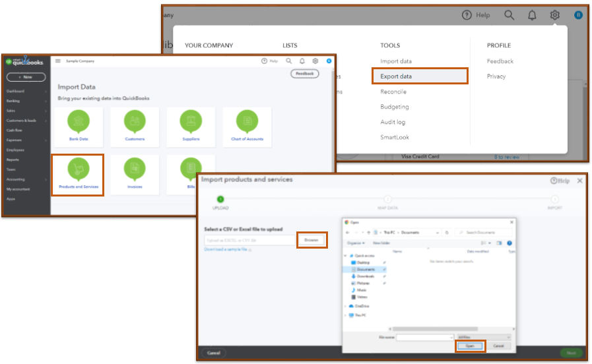Click the Search Documents field
Viewport: 592px width, 364px height.
click(484, 232)
